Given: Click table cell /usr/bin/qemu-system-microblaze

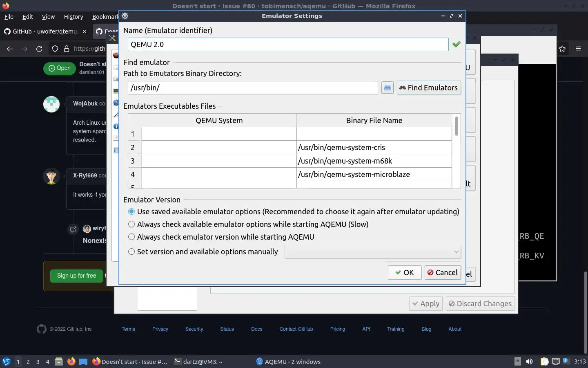Looking at the screenshot, I should pyautogui.click(x=374, y=174).
